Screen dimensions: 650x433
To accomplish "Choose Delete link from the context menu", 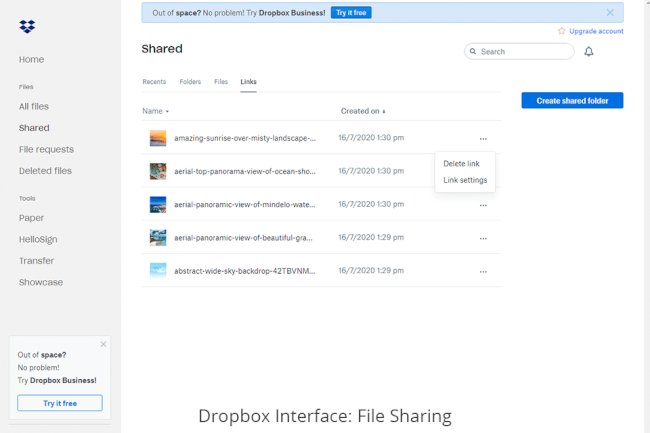I will coord(461,163).
